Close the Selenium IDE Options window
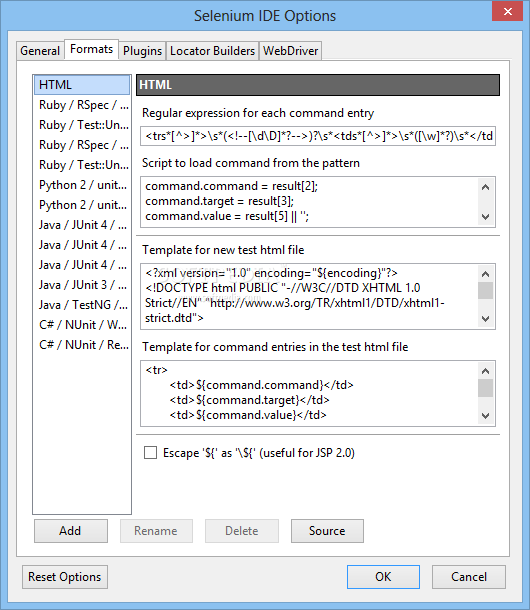 coord(507,11)
